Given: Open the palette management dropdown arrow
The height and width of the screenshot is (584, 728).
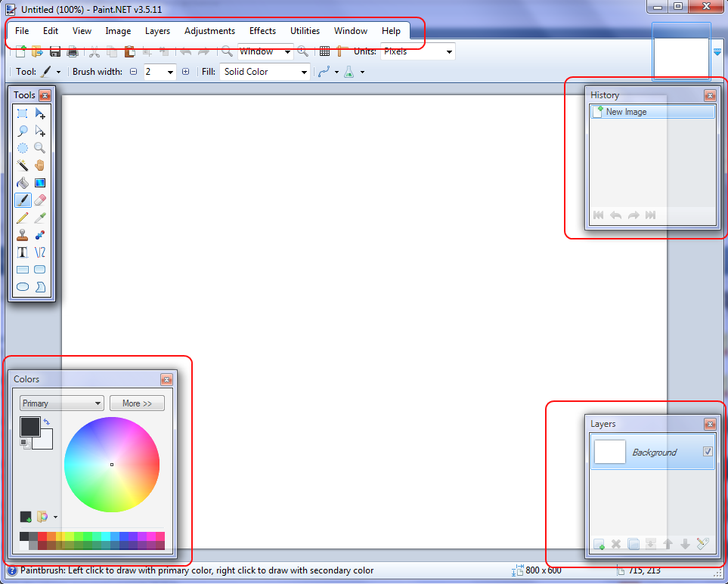Looking at the screenshot, I should [x=55, y=517].
